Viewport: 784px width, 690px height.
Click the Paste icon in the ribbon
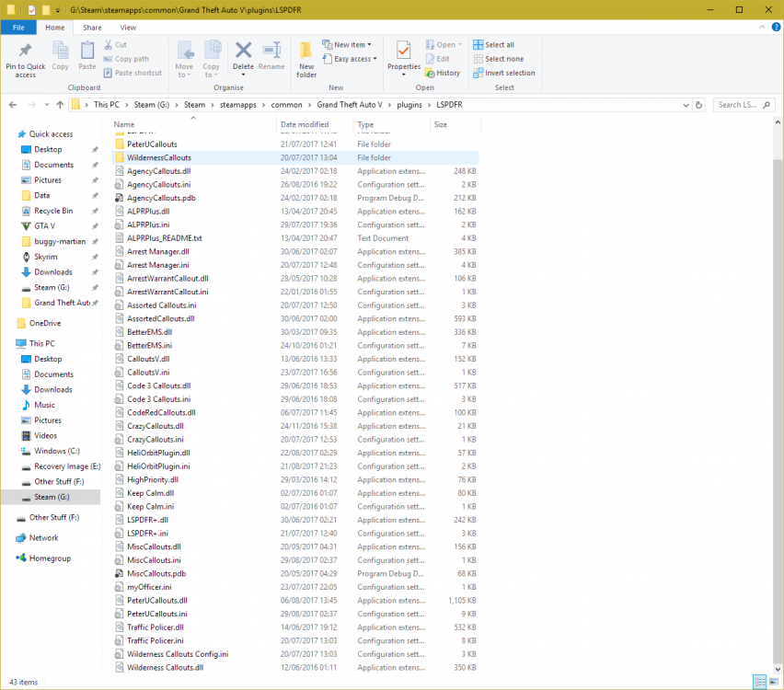86,56
